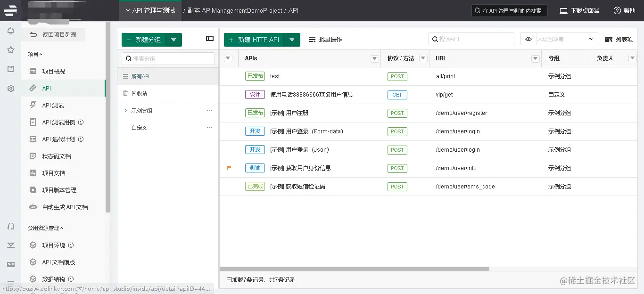Viewport: 644px width, 294px height.
Task: Open the 协议 / 方法 column filter dropdown
Action: click(x=423, y=58)
